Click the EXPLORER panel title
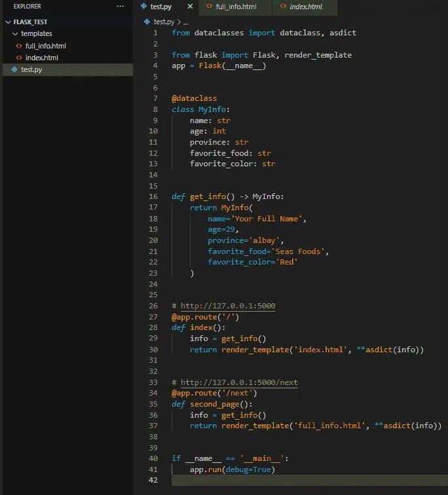This screenshot has height=495, width=448. 27,7
